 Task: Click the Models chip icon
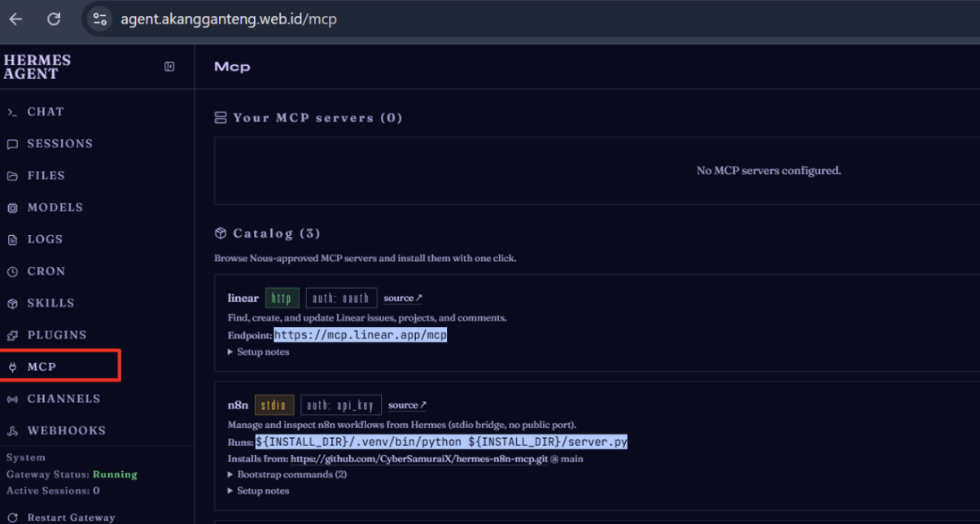12,207
